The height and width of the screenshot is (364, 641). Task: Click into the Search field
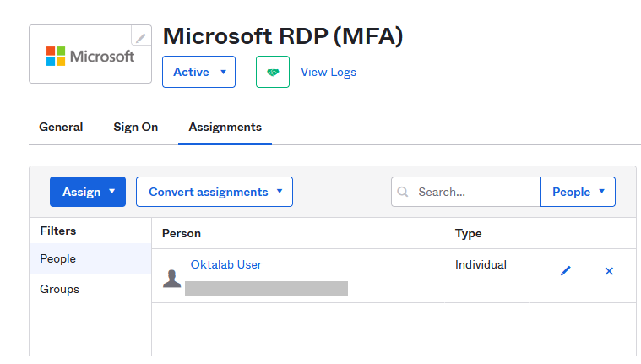click(x=465, y=192)
